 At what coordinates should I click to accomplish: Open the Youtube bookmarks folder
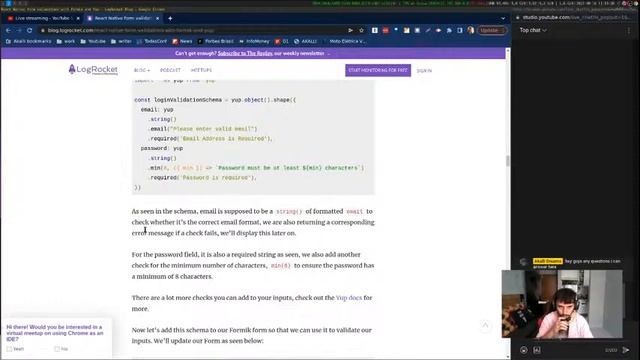(x=93, y=41)
